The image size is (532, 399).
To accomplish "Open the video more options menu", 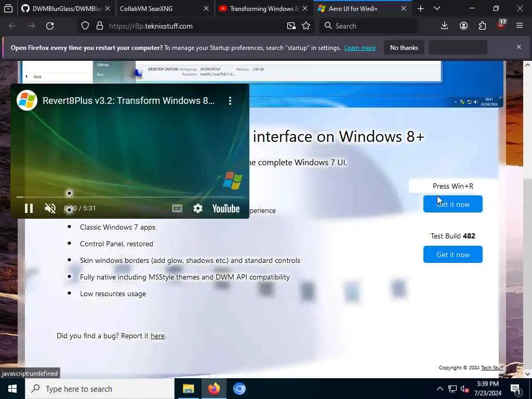I will click(230, 100).
